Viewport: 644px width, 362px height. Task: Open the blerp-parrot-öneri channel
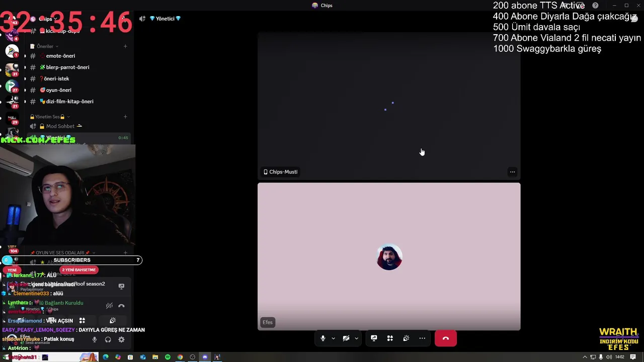pos(67,67)
